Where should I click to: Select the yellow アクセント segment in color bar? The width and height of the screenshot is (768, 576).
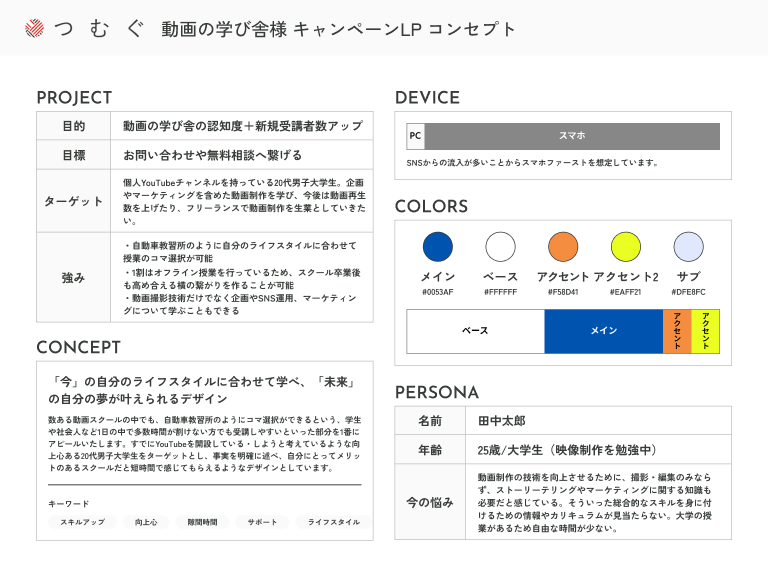[705, 331]
